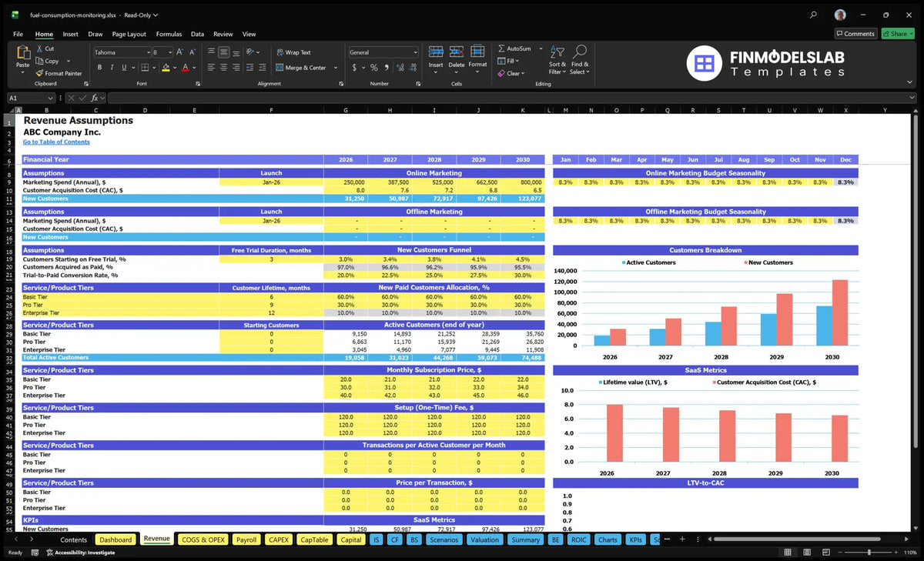Screen dimensions: 924x561
Task: Click the green Share button
Action: coord(898,34)
